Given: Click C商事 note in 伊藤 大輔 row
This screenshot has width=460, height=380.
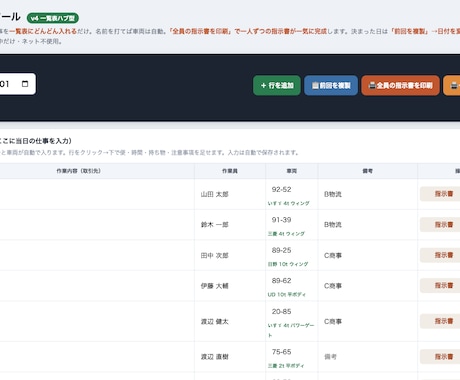Looking at the screenshot, I should click(333, 286).
